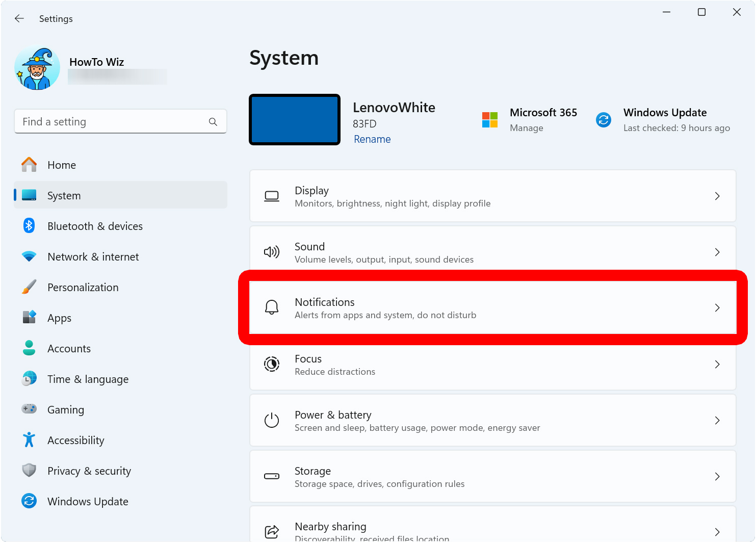Open Windows Update via its sync icon
756x542 pixels.
click(29, 501)
